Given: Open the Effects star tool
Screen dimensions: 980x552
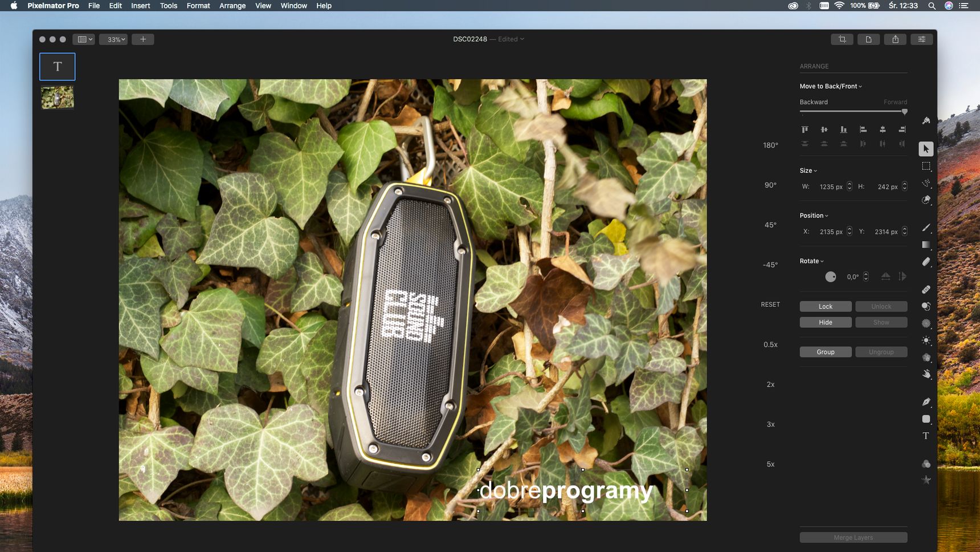Looking at the screenshot, I should 926,480.
